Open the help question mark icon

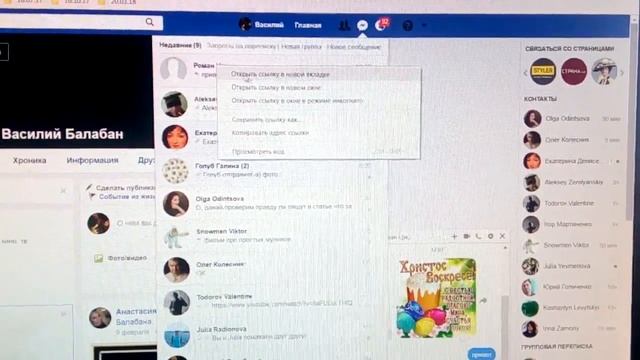407,26
